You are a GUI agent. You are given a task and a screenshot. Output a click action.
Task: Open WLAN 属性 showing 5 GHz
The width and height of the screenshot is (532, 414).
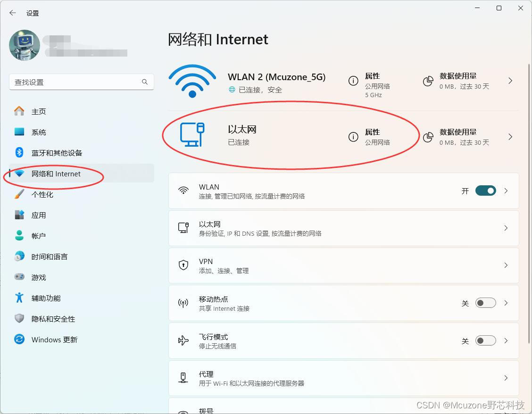tap(377, 85)
